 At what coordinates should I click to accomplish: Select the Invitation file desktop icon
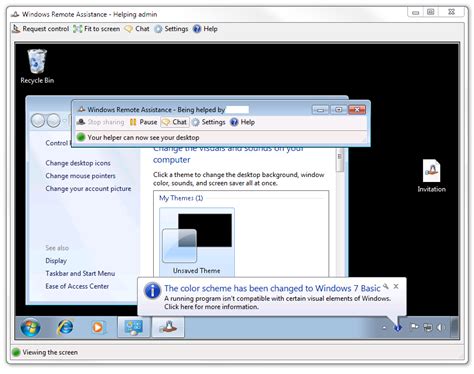(431, 176)
